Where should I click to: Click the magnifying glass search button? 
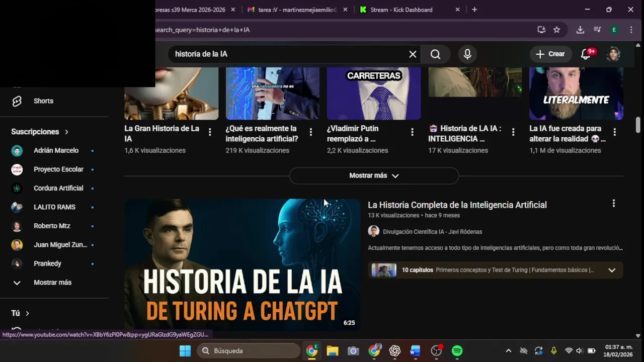436,54
